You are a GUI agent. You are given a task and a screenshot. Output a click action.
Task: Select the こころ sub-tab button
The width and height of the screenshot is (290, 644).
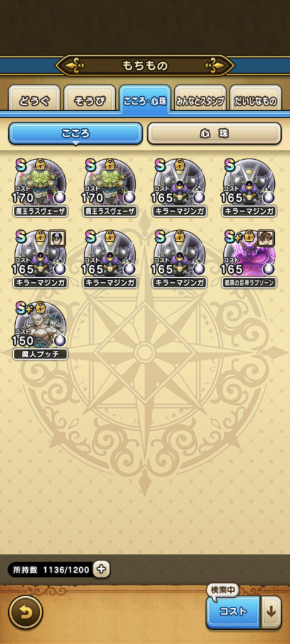pos(75,133)
